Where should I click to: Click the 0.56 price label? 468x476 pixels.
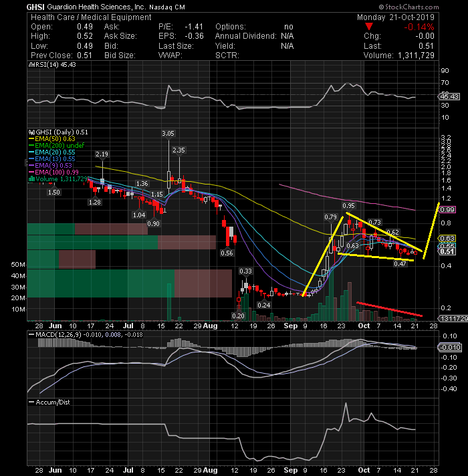tap(227, 253)
